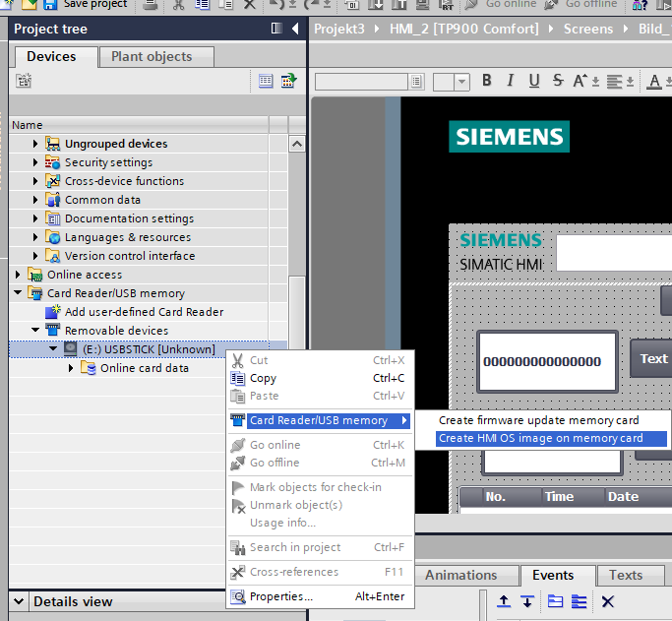This screenshot has width=672, height=621.
Task: Apply underline text formatting
Action: point(533,81)
